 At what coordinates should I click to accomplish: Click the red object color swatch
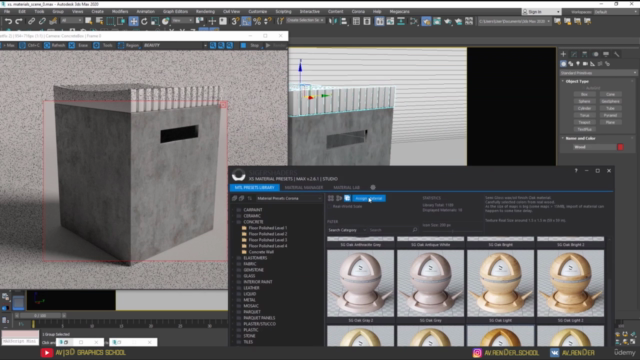coord(620,147)
